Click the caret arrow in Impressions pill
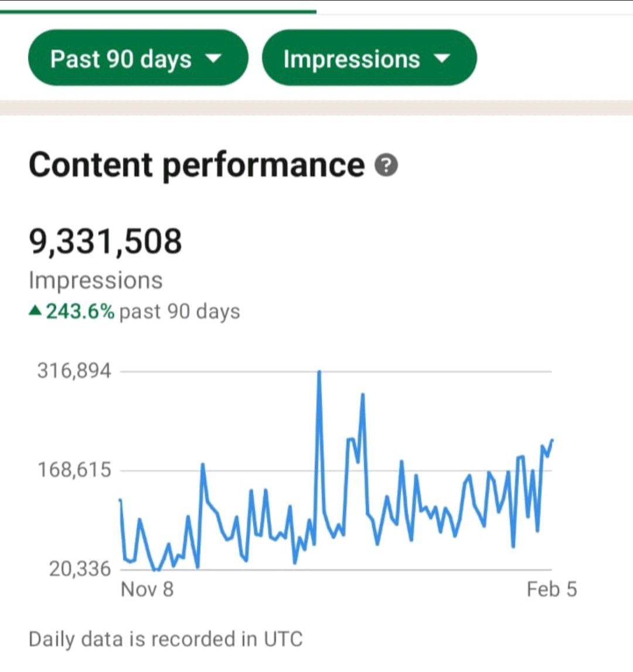 (442, 59)
